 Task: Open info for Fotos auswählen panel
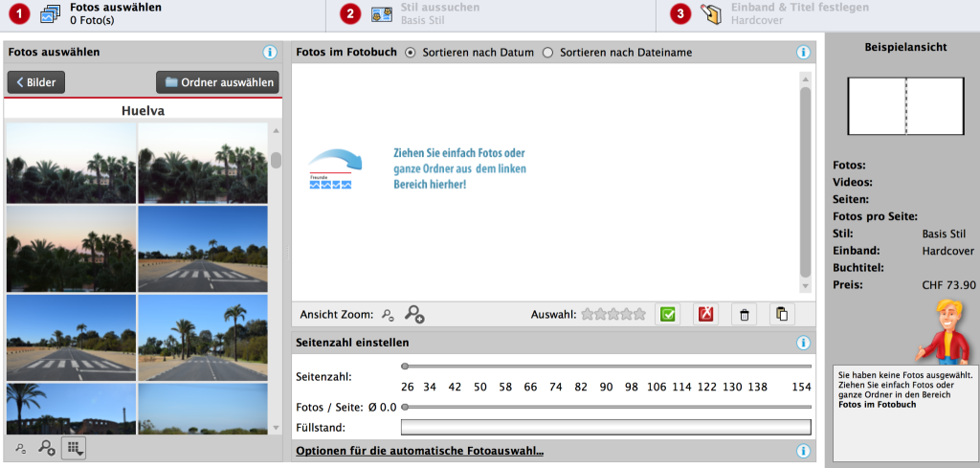click(x=270, y=53)
